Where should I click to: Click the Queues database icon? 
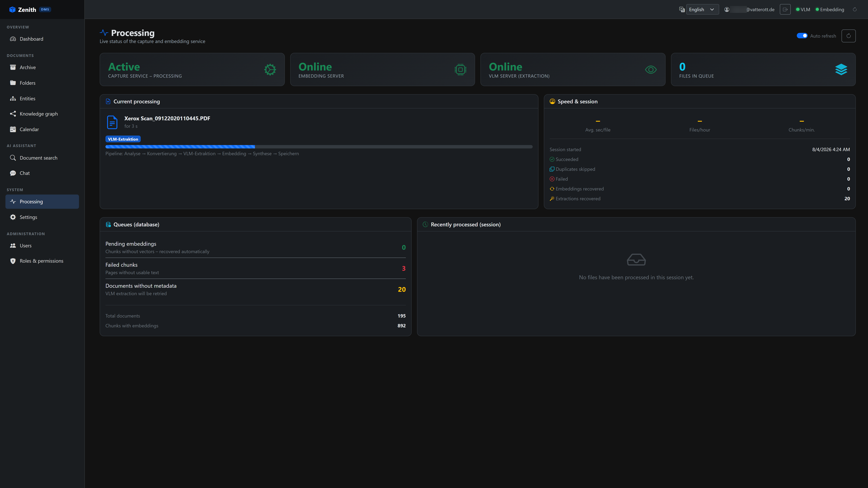click(108, 225)
